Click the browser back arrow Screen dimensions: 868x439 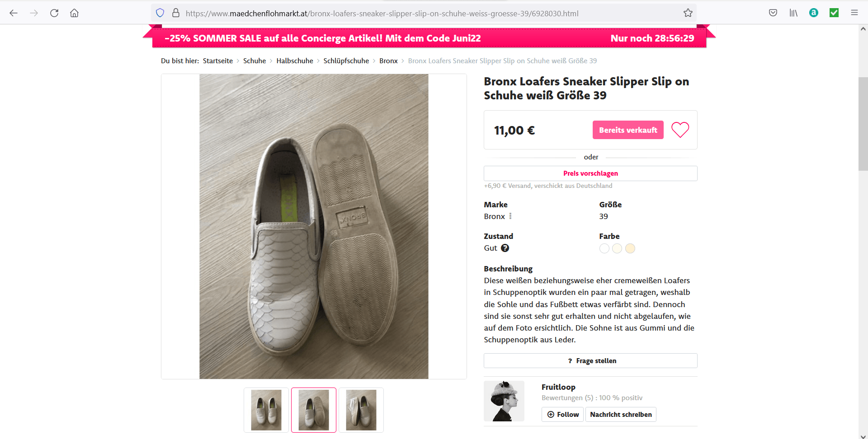(x=14, y=13)
